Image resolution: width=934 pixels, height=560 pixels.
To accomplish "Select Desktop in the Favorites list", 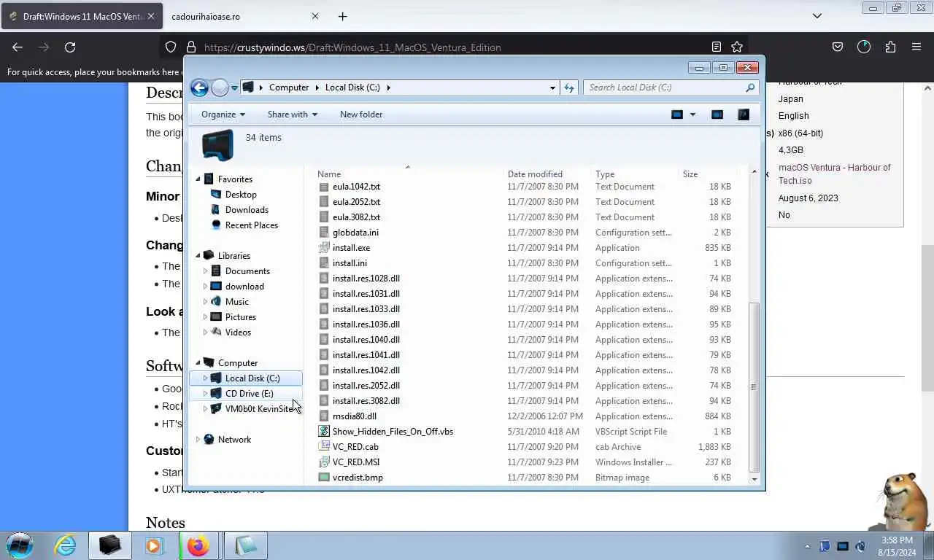I will pos(241,195).
